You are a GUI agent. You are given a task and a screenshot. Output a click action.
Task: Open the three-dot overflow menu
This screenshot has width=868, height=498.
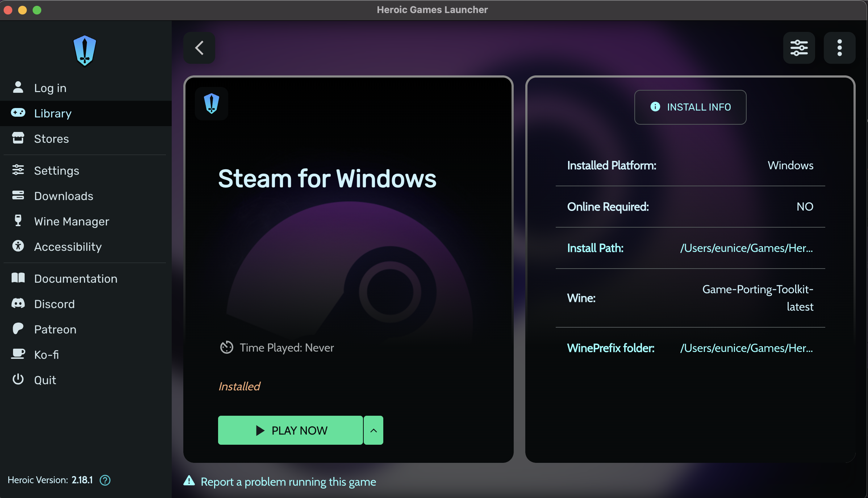pos(840,47)
